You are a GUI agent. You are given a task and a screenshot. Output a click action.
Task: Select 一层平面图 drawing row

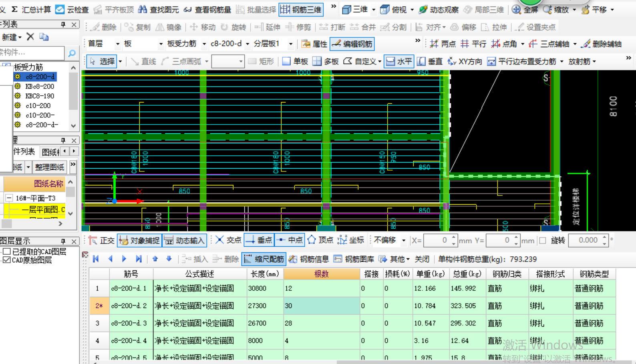coord(42,209)
